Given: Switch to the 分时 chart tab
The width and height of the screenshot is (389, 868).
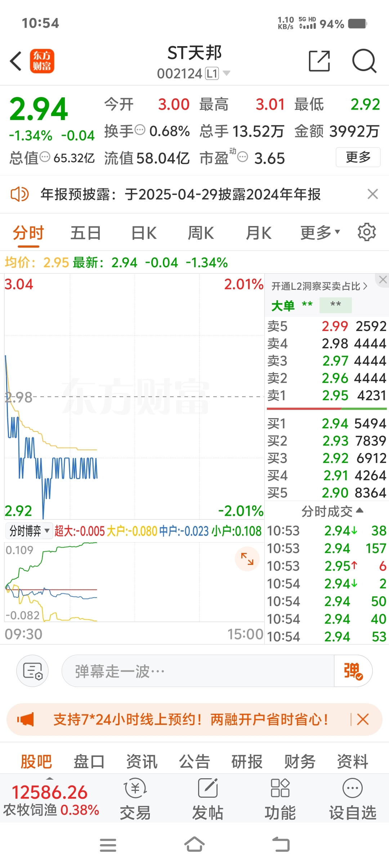Looking at the screenshot, I should pos(28,233).
